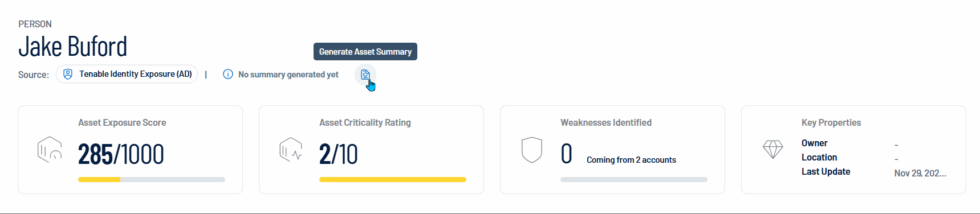Click the shield icon in Weaknesses Identified
980x214 pixels.
(x=532, y=150)
